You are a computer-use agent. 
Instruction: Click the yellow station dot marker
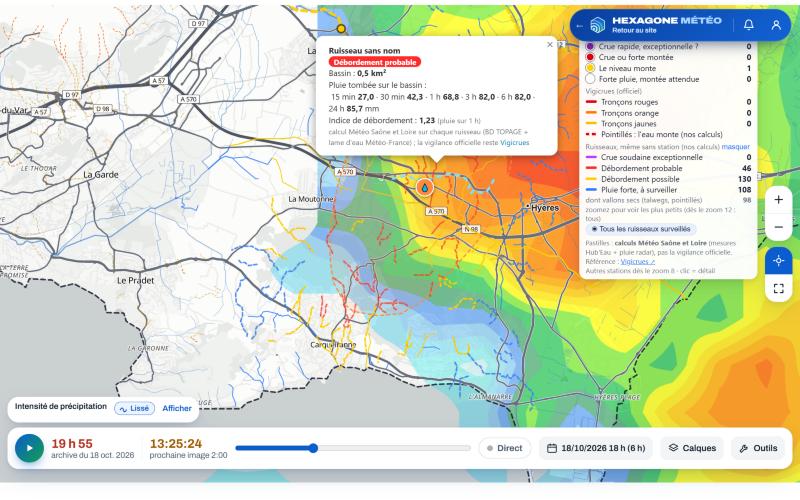[341, 29]
